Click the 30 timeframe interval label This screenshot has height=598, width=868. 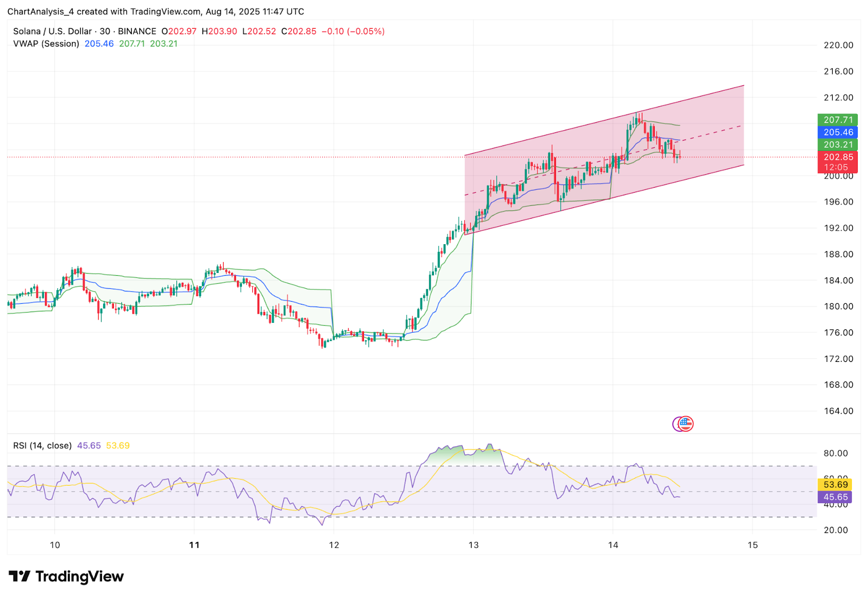click(x=105, y=31)
